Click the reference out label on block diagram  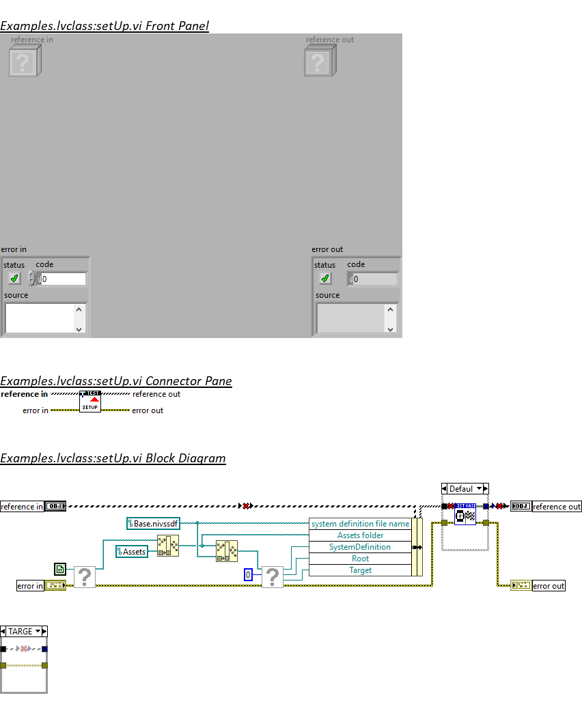[x=557, y=507]
